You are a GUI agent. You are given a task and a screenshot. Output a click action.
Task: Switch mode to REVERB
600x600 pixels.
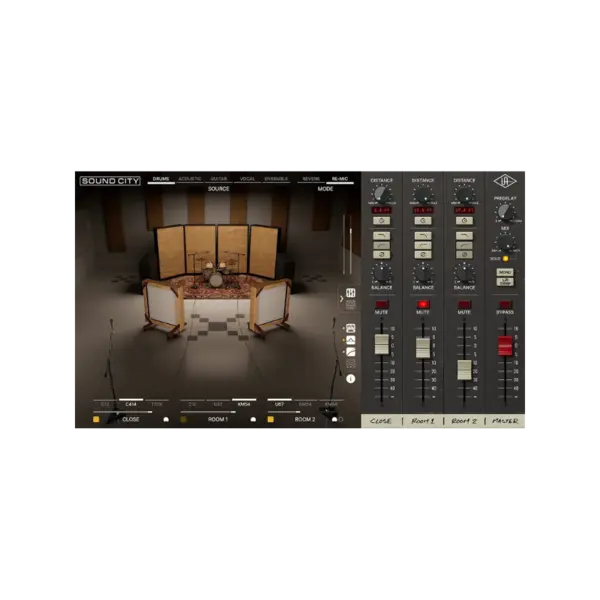(311, 179)
